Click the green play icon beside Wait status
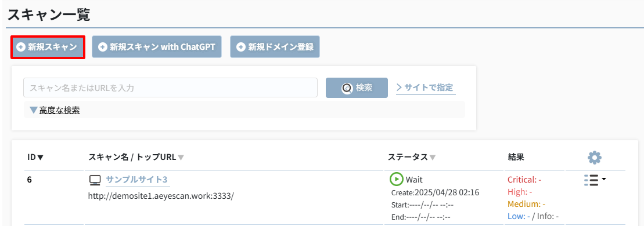 coord(397,179)
